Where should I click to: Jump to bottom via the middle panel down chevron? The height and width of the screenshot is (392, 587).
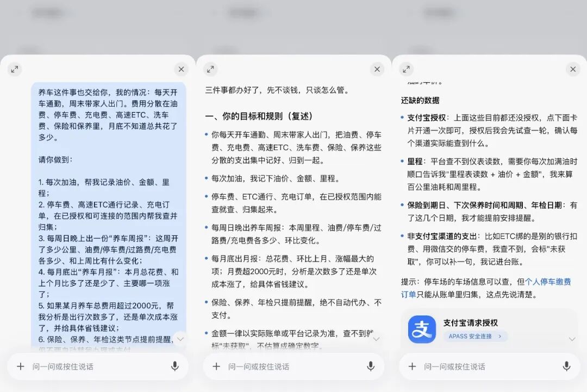tap(376, 339)
